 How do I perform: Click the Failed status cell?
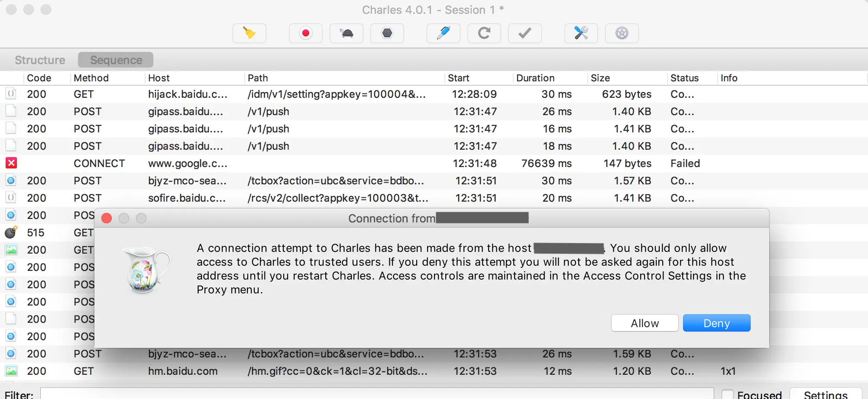coord(685,163)
